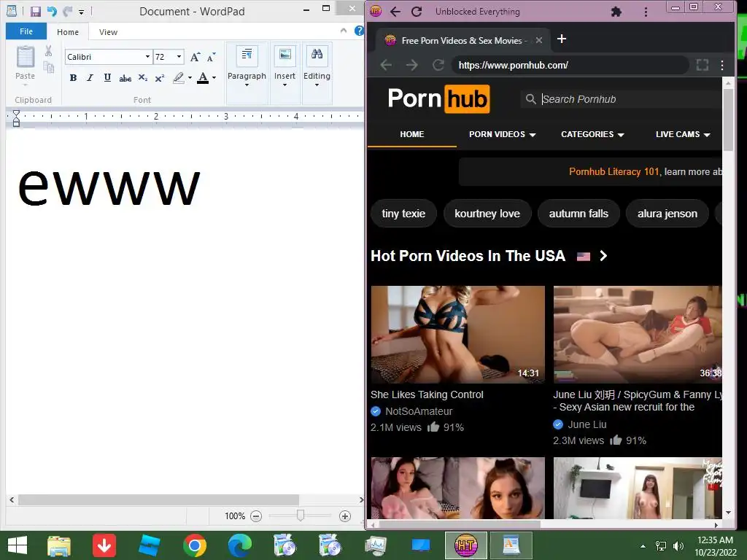
Task: Go back using the navigation bar arrow
Action: click(387, 65)
